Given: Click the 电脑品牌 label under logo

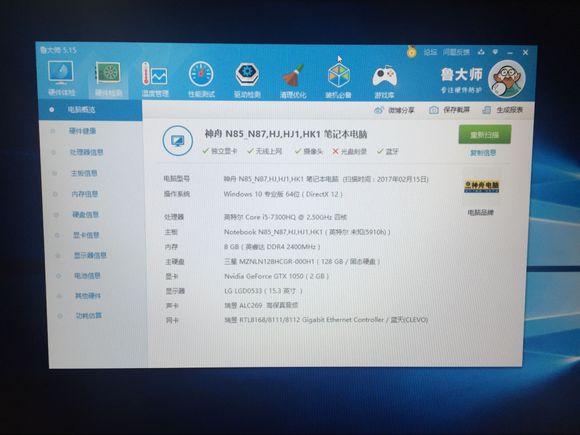Looking at the screenshot, I should coord(480,212).
